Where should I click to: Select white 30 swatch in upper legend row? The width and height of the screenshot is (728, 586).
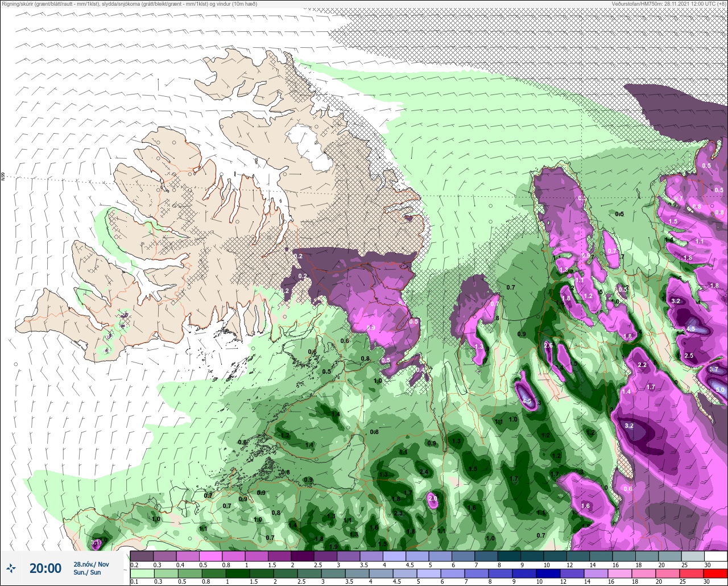(715, 556)
